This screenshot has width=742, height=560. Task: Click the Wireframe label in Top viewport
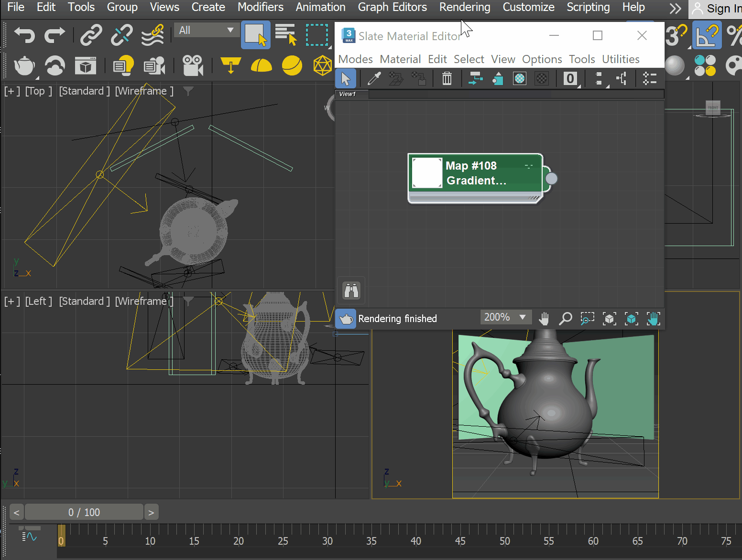click(x=144, y=91)
